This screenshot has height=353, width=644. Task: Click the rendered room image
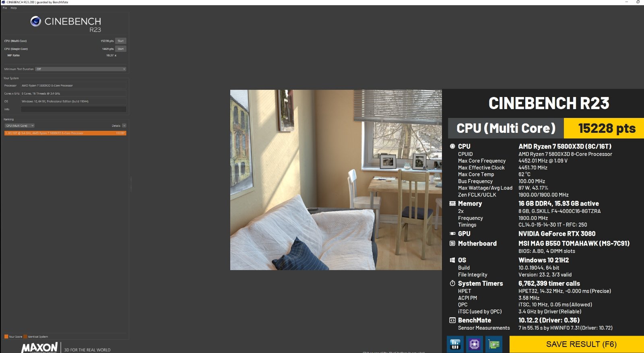[x=336, y=180]
